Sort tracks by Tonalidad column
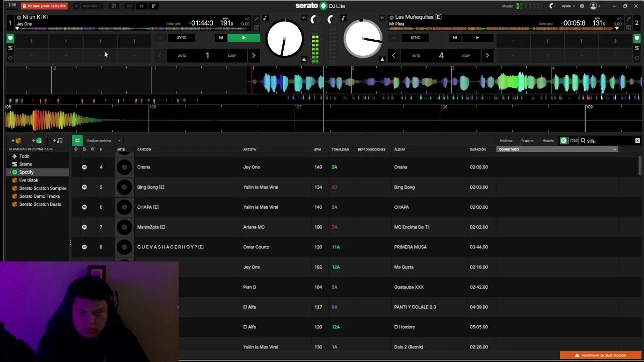 [340, 150]
